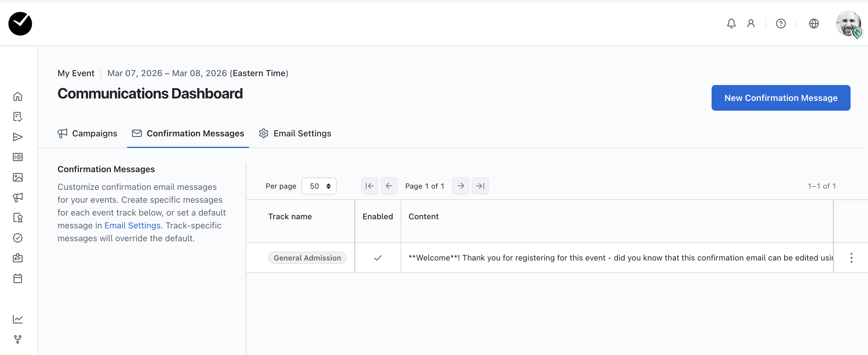868x355 pixels.
Task: Open the three-dot row actions menu
Action: coord(851,258)
